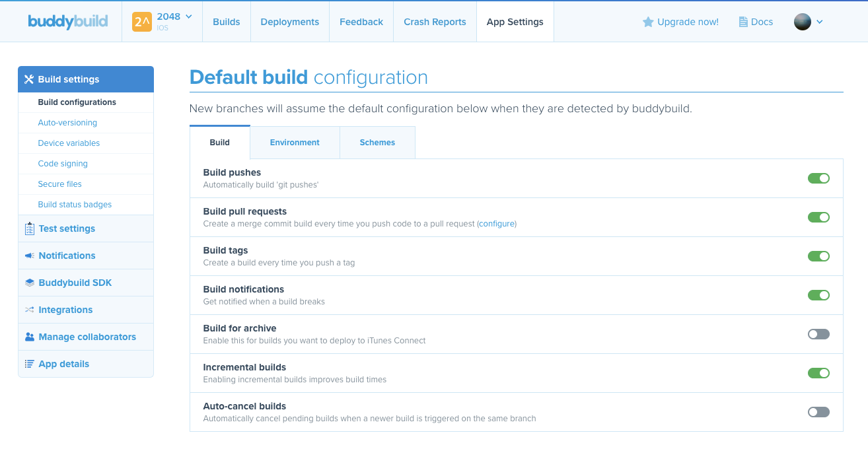Open the Crash Reports section
Screen dimensions: 868x449
click(x=435, y=21)
